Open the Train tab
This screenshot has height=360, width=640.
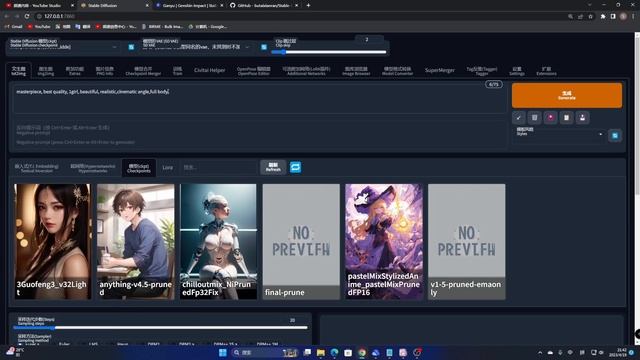(x=178, y=71)
